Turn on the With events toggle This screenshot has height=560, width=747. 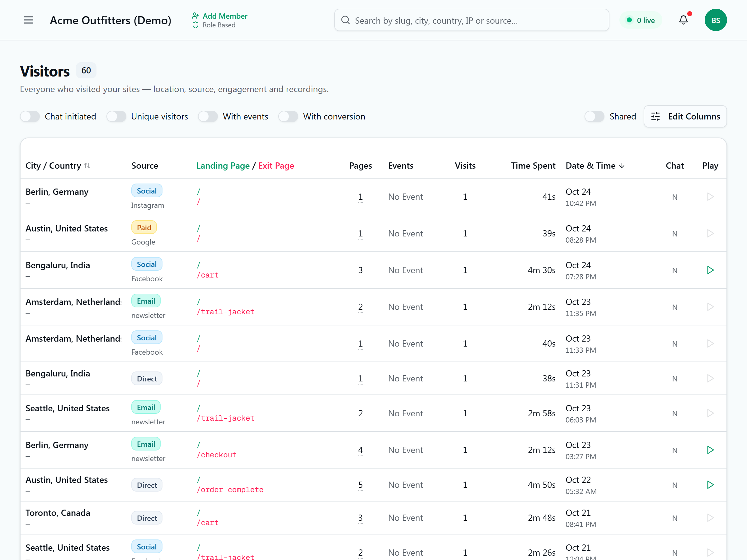pos(208,116)
